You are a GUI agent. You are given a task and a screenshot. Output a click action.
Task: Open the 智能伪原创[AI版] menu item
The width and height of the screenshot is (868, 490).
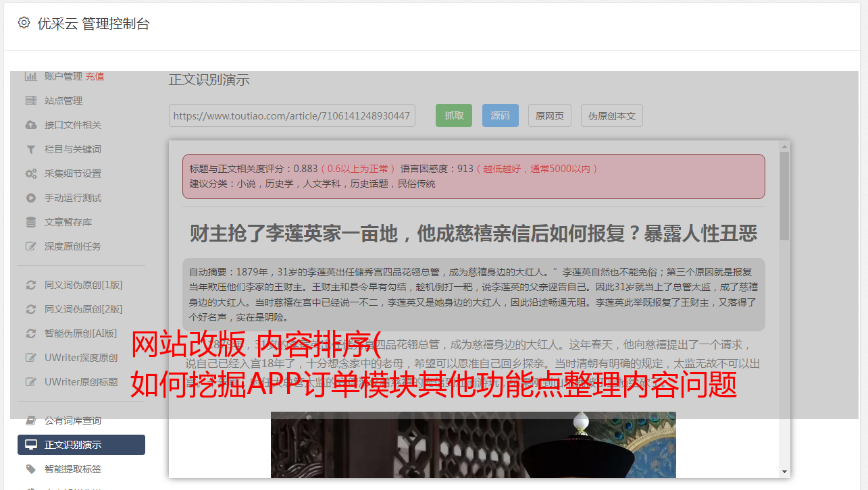(x=81, y=333)
